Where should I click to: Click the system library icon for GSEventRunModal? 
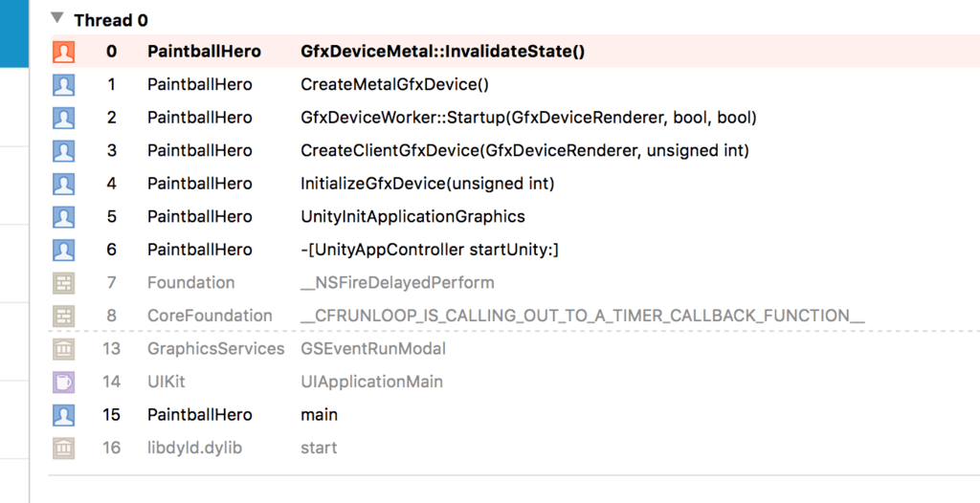[64, 349]
